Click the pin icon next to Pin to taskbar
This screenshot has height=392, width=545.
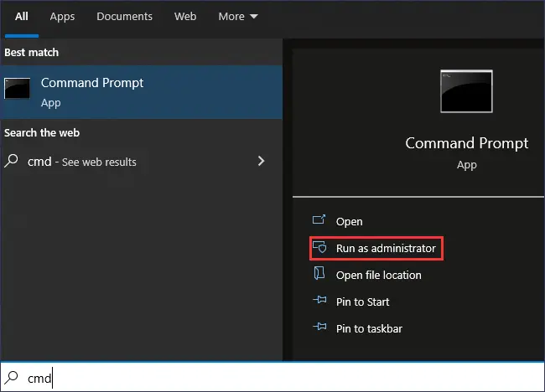pyautogui.click(x=319, y=328)
